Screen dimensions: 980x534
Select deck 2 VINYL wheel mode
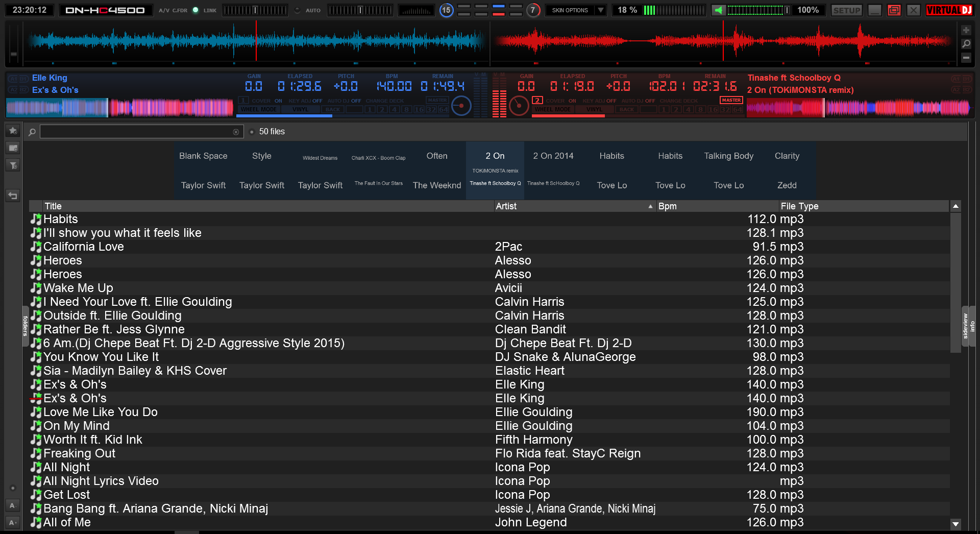(594, 109)
